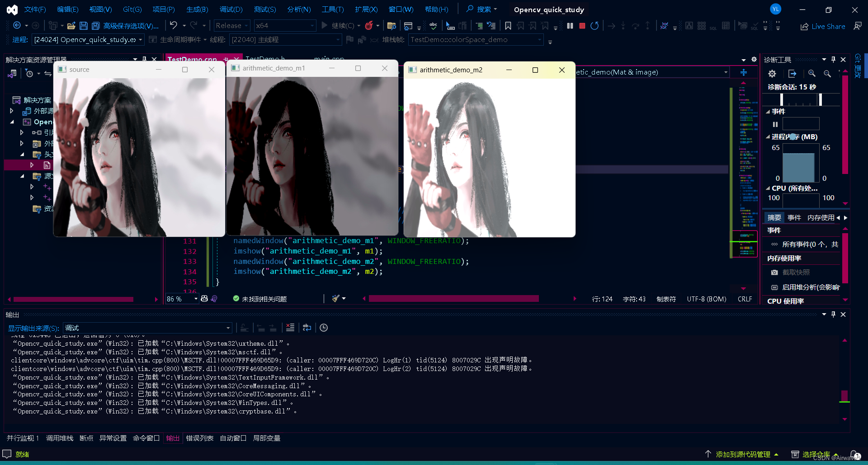Toggle word wrap in the output window

(x=307, y=328)
